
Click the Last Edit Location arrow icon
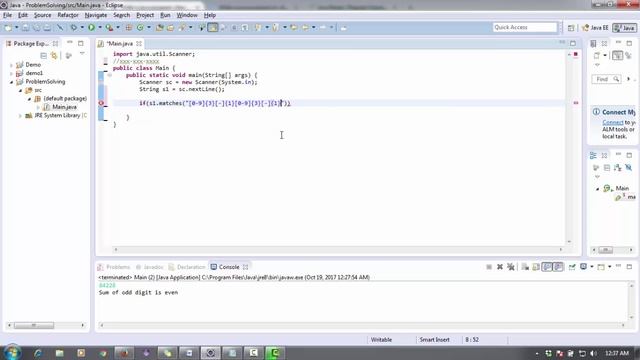pos(294,27)
